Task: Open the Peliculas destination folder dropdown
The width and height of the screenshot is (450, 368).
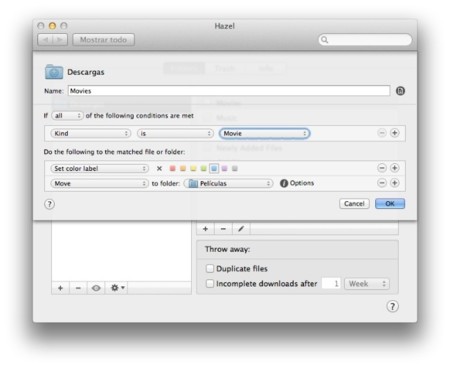Action: (228, 183)
